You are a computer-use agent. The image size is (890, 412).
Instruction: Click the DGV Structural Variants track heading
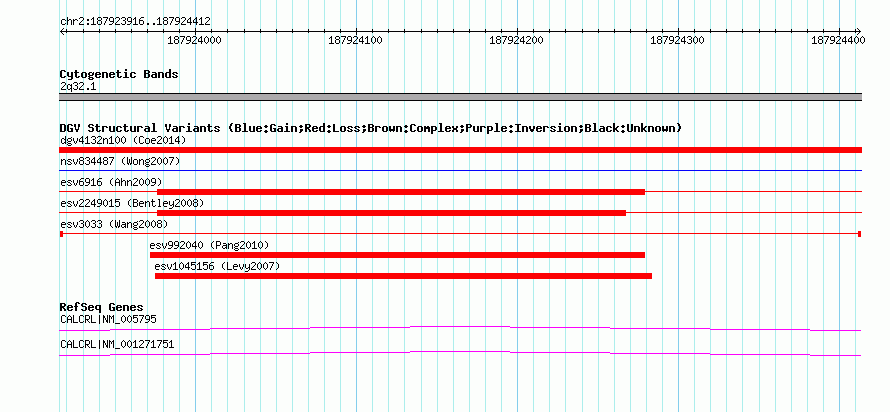[371, 128]
